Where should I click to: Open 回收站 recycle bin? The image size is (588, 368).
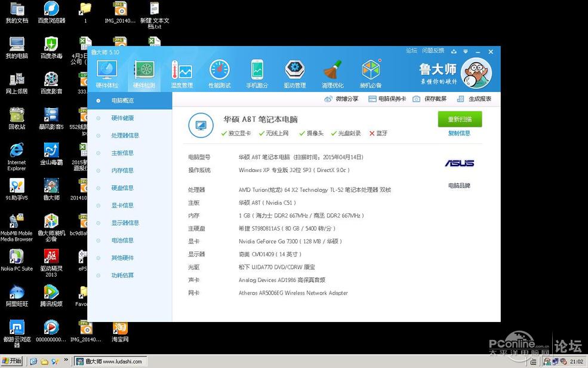click(17, 118)
